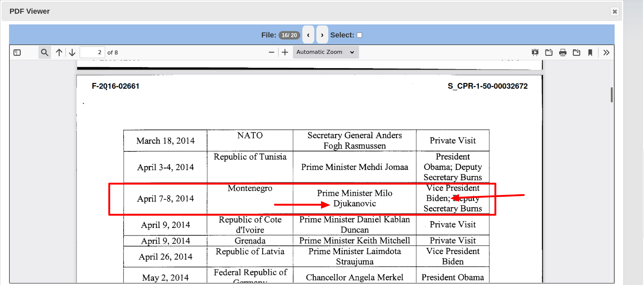The height and width of the screenshot is (285, 644).
Task: Click the vertical scrollbar thumb
Action: [612, 95]
